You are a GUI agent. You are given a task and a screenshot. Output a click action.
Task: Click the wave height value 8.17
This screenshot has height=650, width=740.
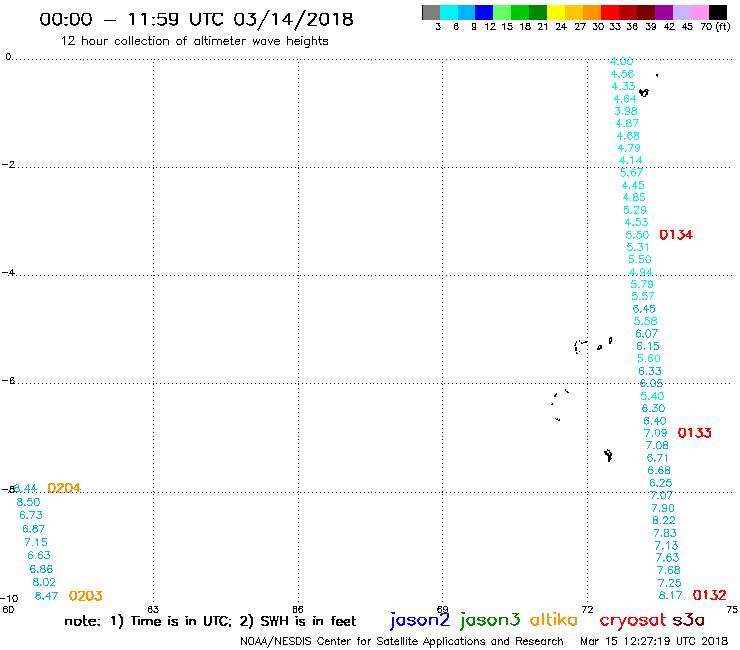[670, 595]
